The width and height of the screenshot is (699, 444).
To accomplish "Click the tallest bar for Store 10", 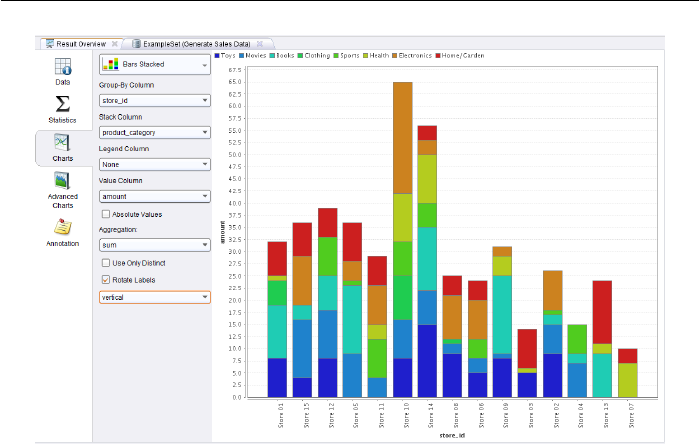I will 403,240.
